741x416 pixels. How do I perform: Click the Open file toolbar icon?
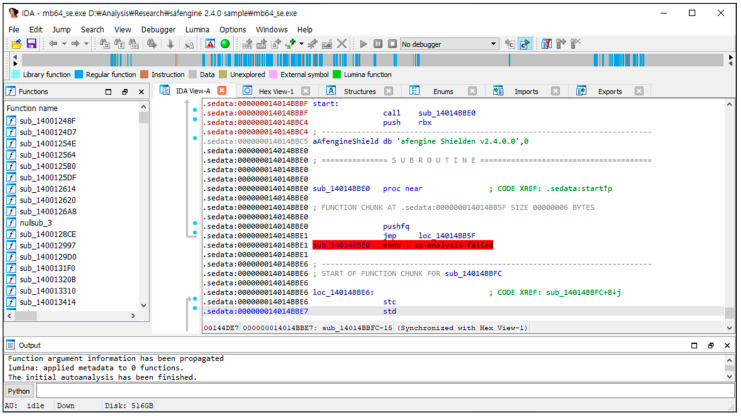[x=17, y=44]
